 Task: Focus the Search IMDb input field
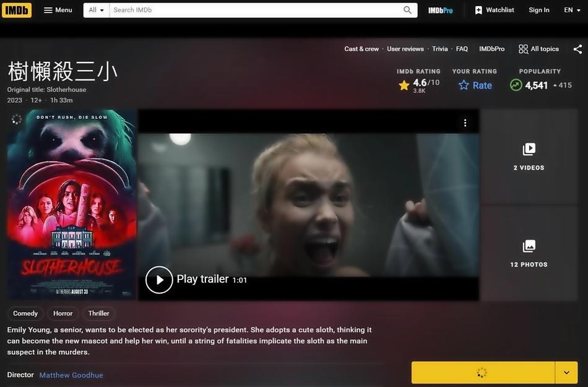256,10
